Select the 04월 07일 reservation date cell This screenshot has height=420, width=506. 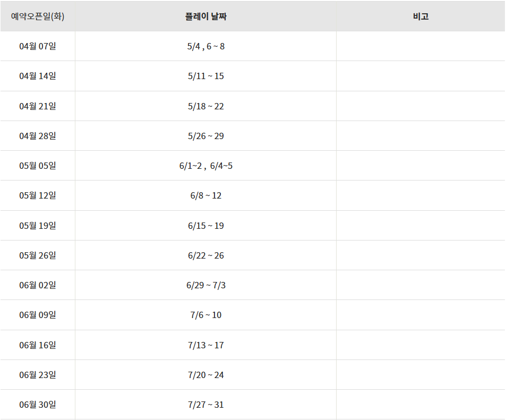point(38,46)
